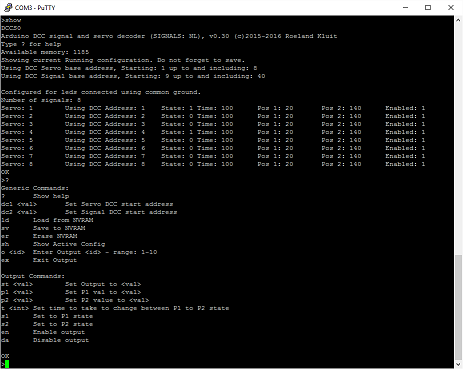The height and width of the screenshot is (369, 463).
Task: Click the 'Output Commands:' heading
Action: tap(33, 276)
